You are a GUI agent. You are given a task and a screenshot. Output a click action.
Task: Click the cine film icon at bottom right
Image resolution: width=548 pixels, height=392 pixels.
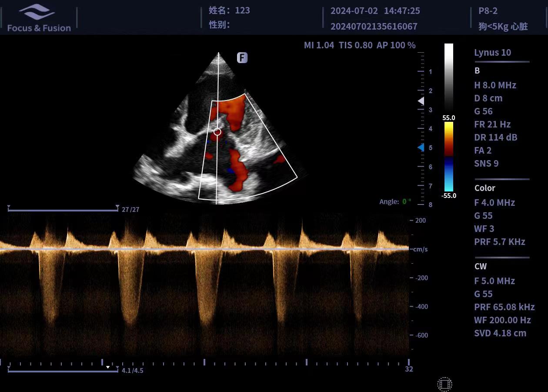click(x=444, y=384)
